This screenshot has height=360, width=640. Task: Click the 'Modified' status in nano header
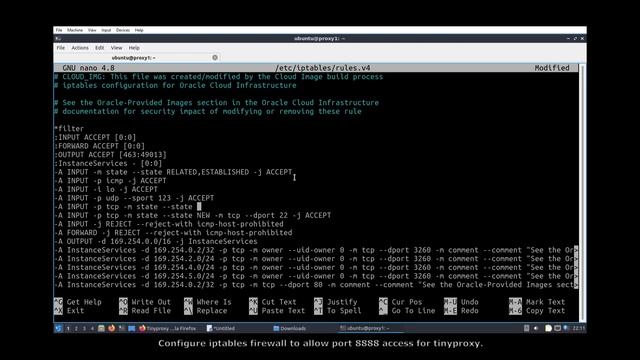coord(552,68)
